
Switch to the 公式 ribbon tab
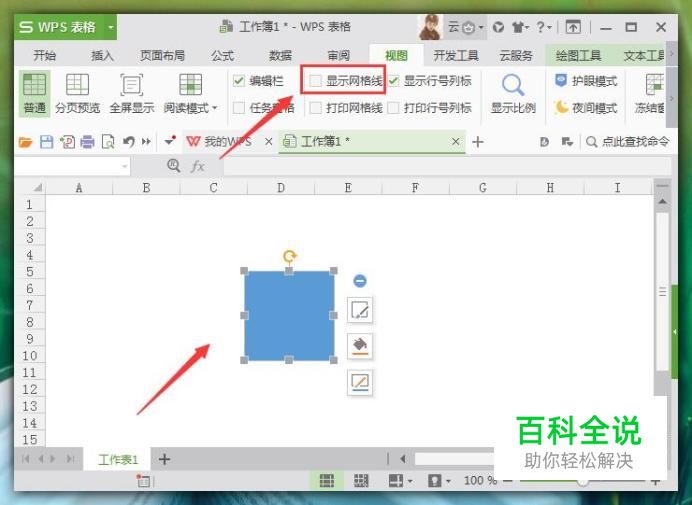pyautogui.click(x=222, y=56)
